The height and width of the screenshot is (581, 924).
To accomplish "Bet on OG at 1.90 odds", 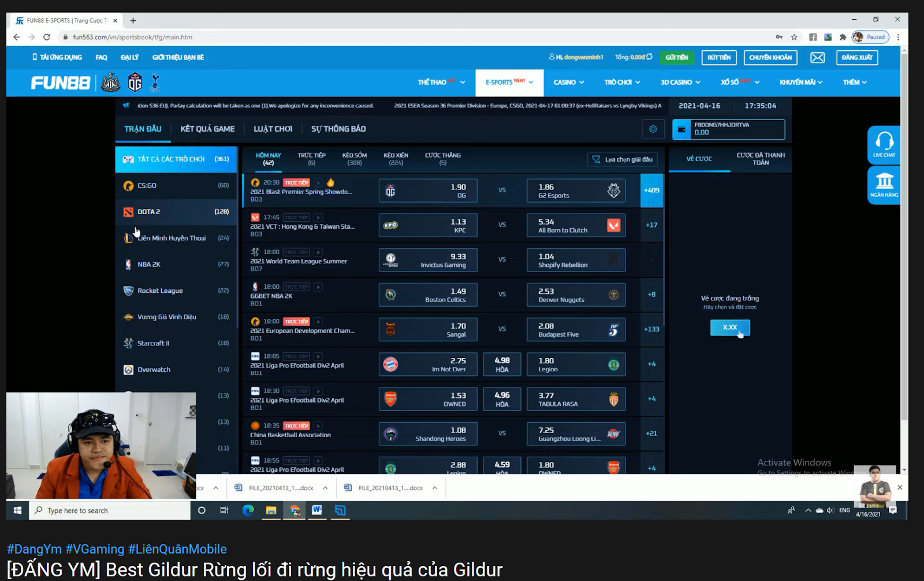I will (428, 191).
